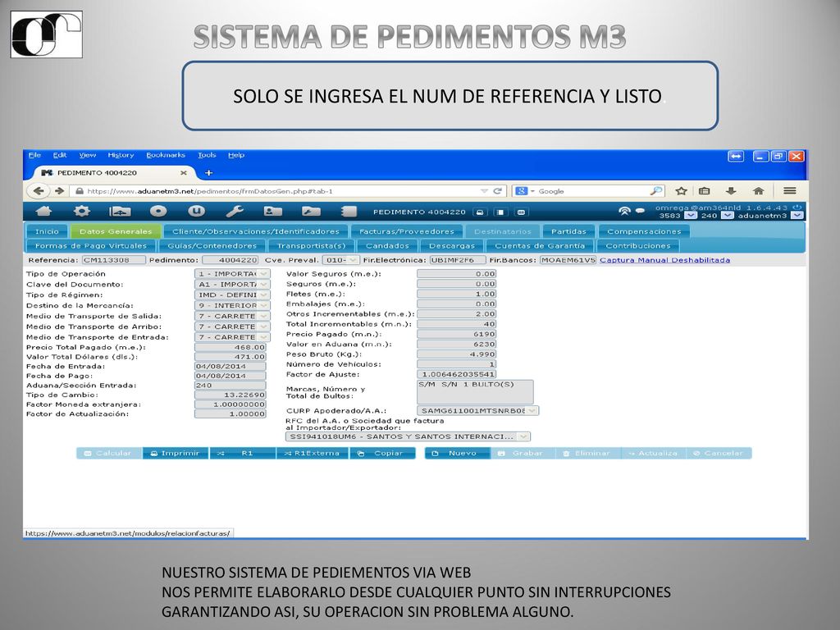This screenshot has width=840, height=630.
Task: Switch to the Inicio tab
Action: point(47,231)
